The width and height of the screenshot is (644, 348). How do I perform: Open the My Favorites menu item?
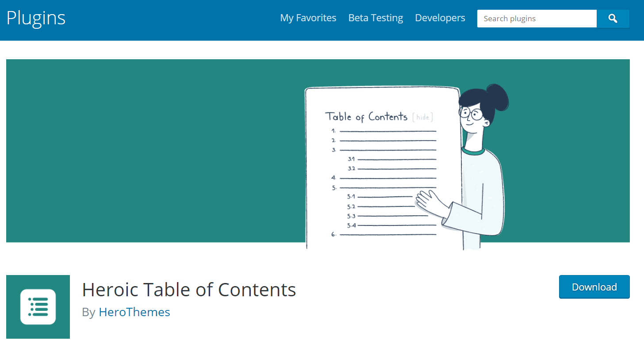[308, 18]
